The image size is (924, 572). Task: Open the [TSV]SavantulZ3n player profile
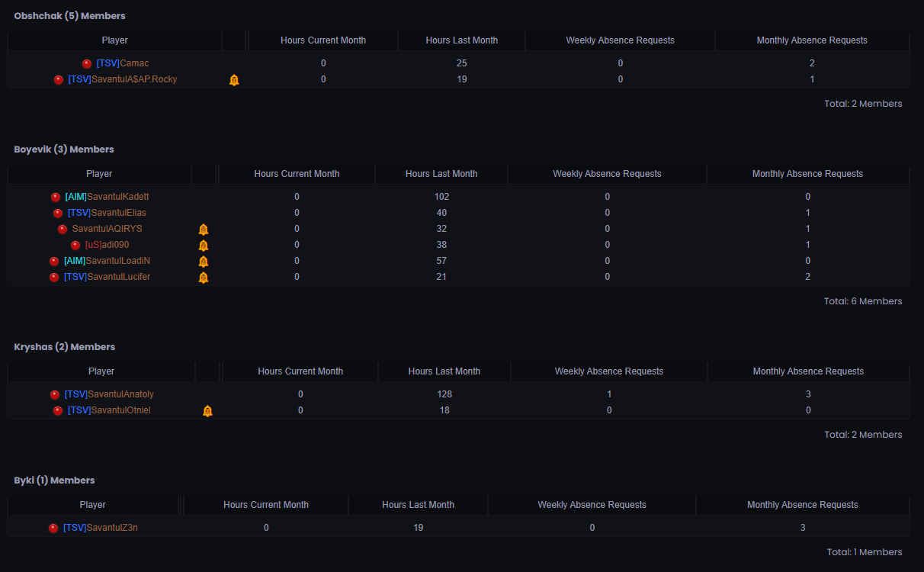pyautogui.click(x=100, y=528)
